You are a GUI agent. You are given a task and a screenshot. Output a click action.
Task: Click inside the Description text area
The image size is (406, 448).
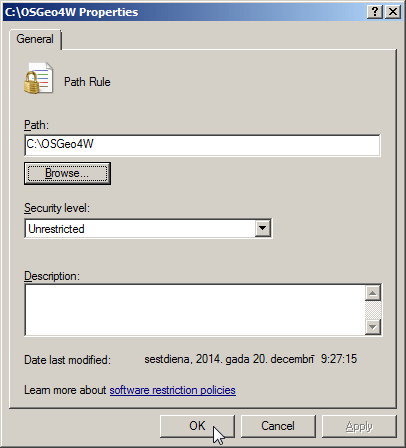[195, 310]
